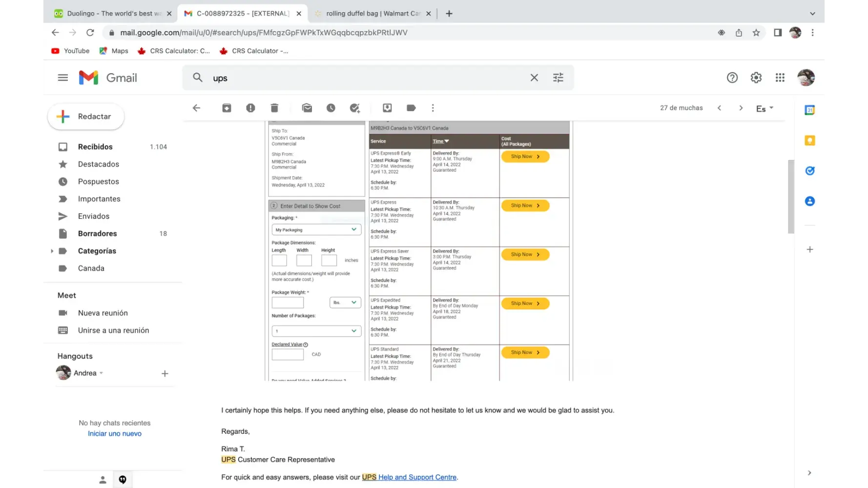This screenshot has height=488, width=868.
Task: Open the UPS Help and Support Centre link
Action: tap(417, 477)
